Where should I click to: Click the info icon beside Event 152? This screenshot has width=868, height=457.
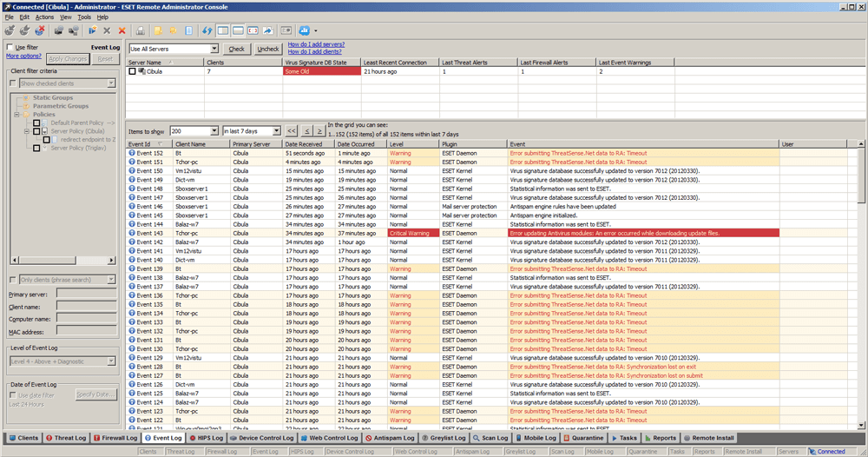pyautogui.click(x=132, y=153)
